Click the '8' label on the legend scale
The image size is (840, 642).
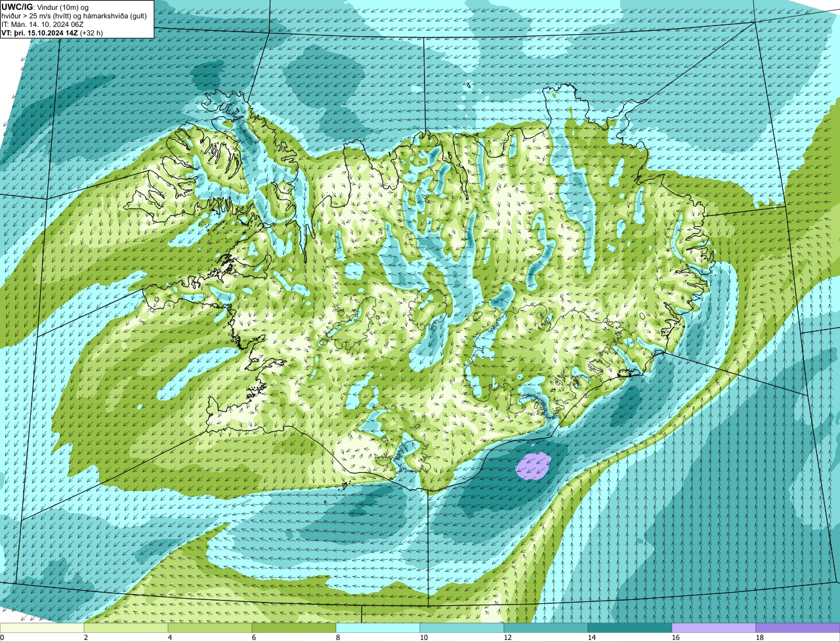click(338, 637)
